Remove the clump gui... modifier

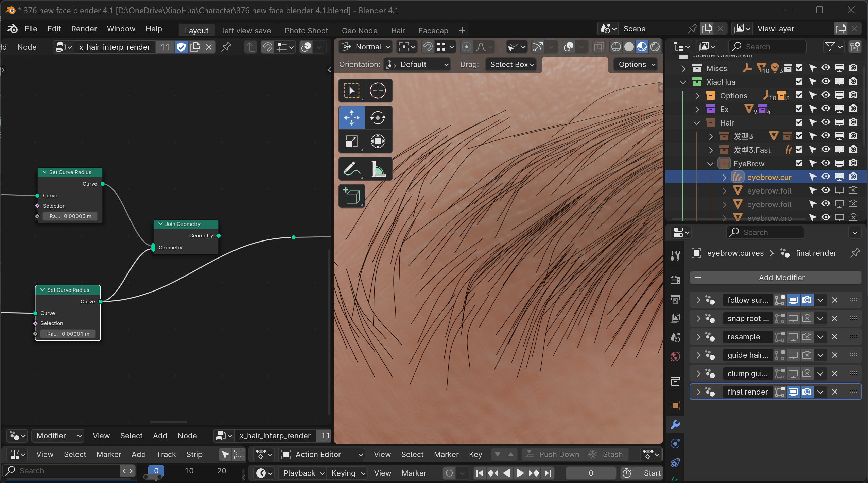[x=834, y=373]
